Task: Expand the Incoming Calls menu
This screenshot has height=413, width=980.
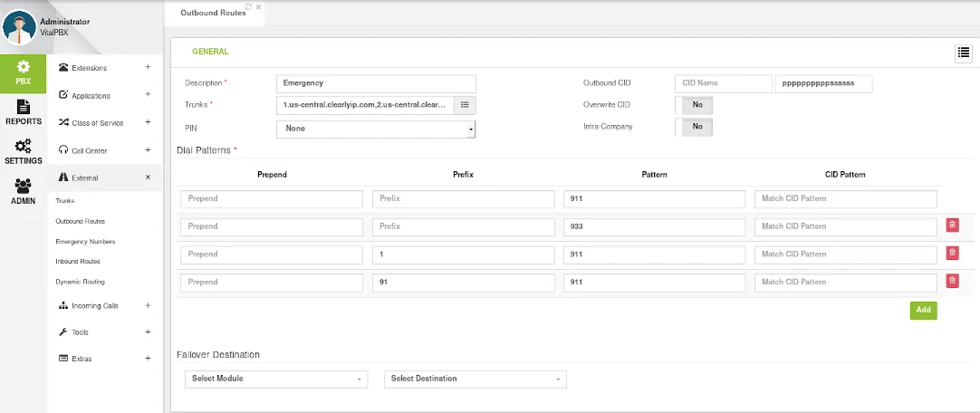Action: [x=148, y=305]
